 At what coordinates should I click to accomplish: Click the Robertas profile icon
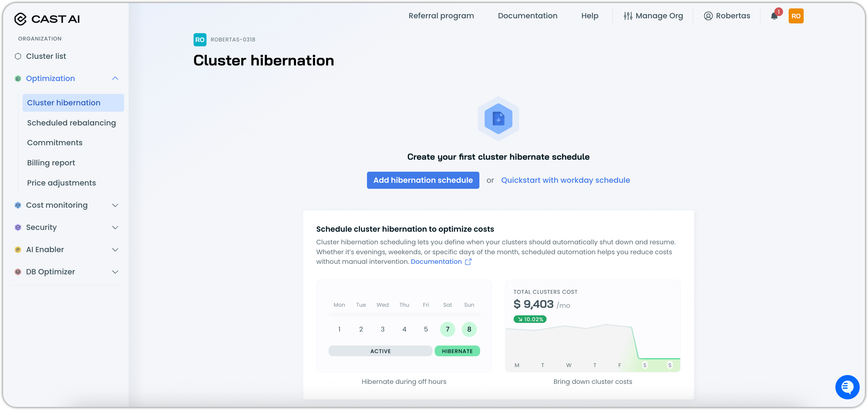[708, 16]
